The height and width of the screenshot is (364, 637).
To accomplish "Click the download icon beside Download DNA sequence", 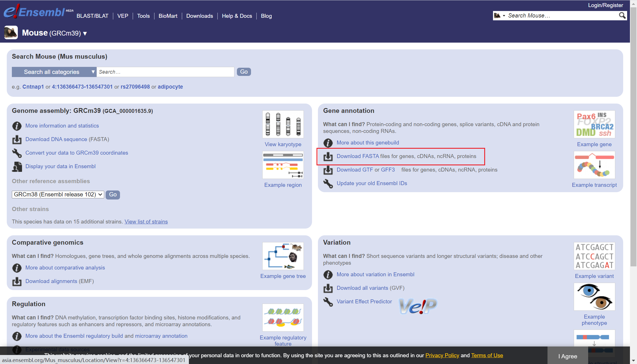I will point(17,139).
